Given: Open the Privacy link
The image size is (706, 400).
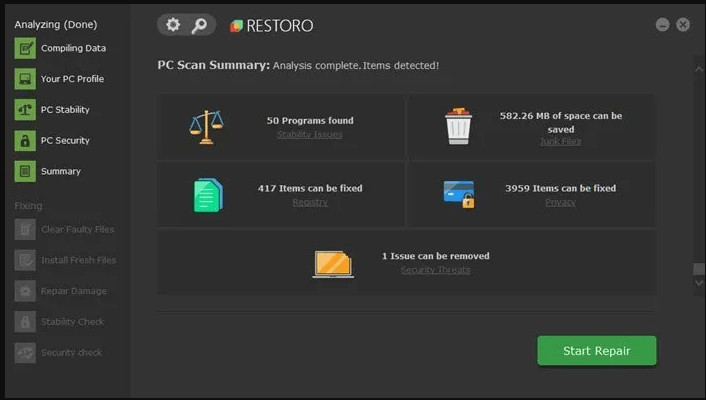Looking at the screenshot, I should (x=561, y=202).
